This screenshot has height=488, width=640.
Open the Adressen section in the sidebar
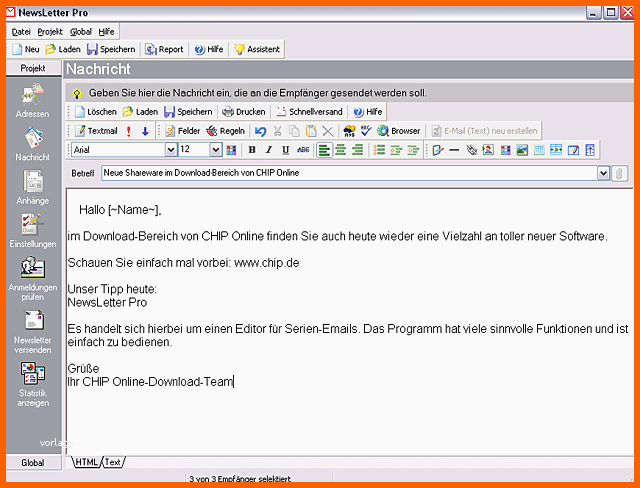[32, 100]
